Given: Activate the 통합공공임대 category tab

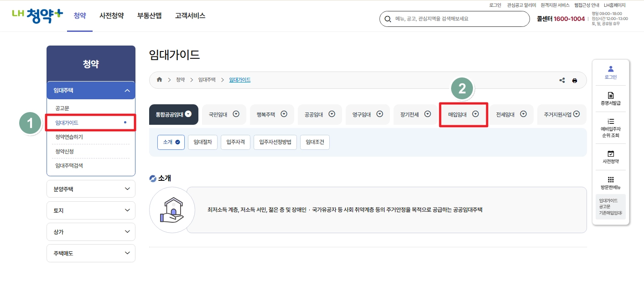Looking at the screenshot, I should click(173, 114).
